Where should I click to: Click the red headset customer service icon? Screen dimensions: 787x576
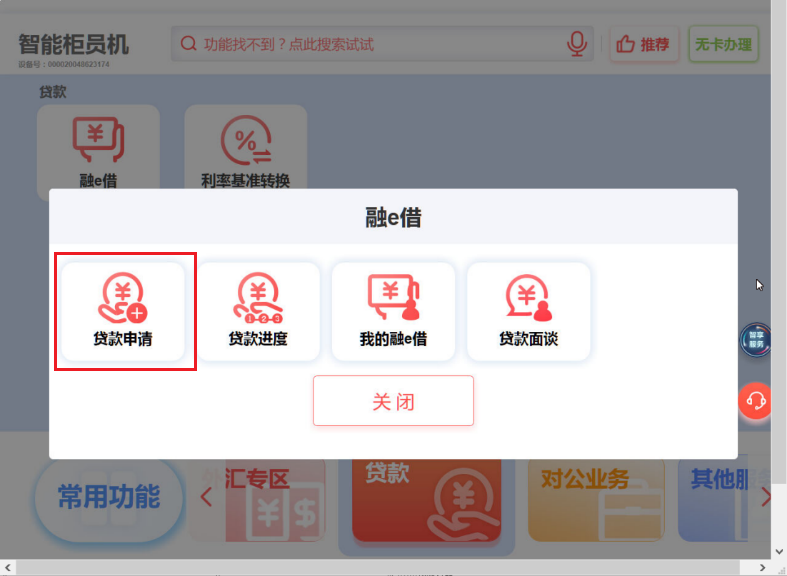pos(756,401)
